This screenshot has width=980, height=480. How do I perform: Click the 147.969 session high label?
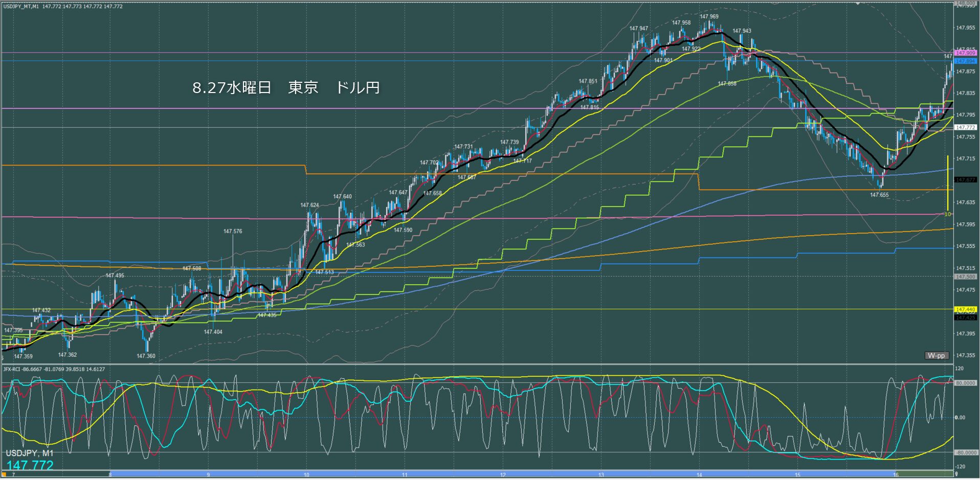[709, 16]
